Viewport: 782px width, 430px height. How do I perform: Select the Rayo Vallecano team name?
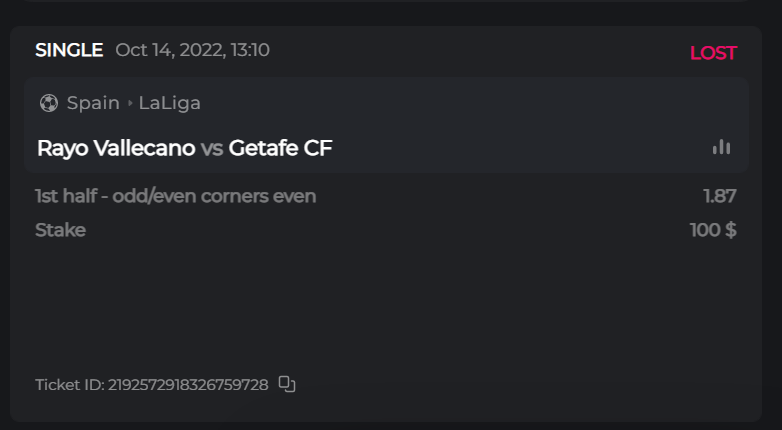[116, 149]
